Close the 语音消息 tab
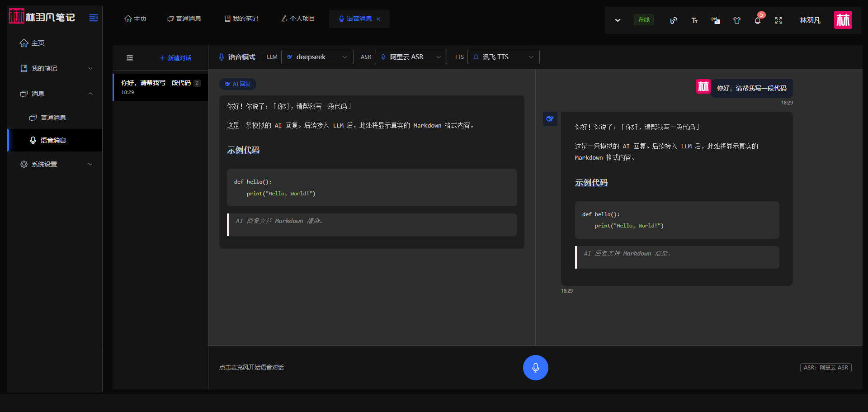Screen dimensions: 868x412 378,19
